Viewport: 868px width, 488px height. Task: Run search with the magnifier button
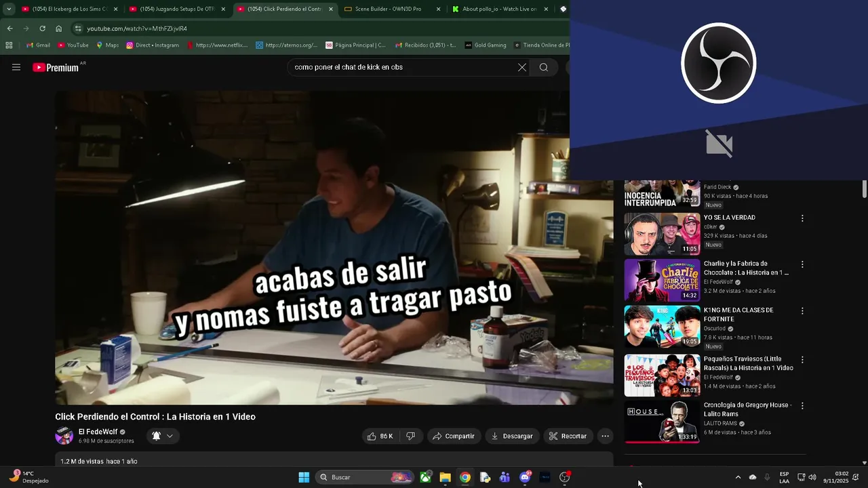[x=543, y=67]
